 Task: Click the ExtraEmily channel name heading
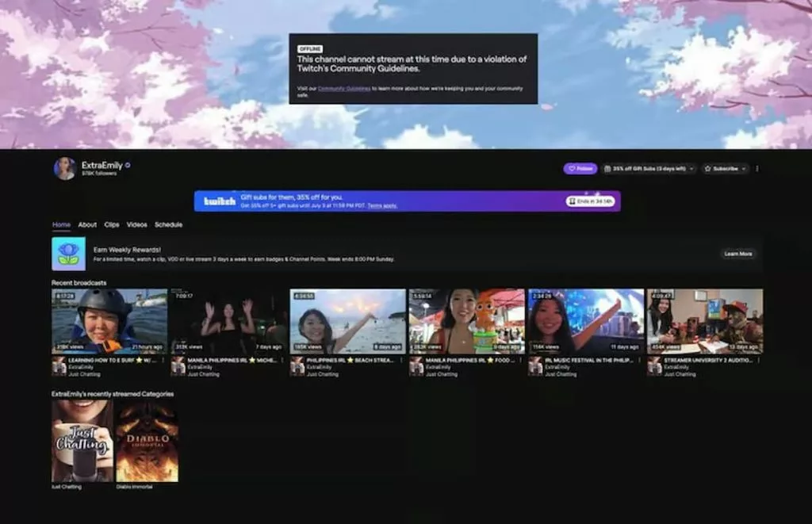102,165
